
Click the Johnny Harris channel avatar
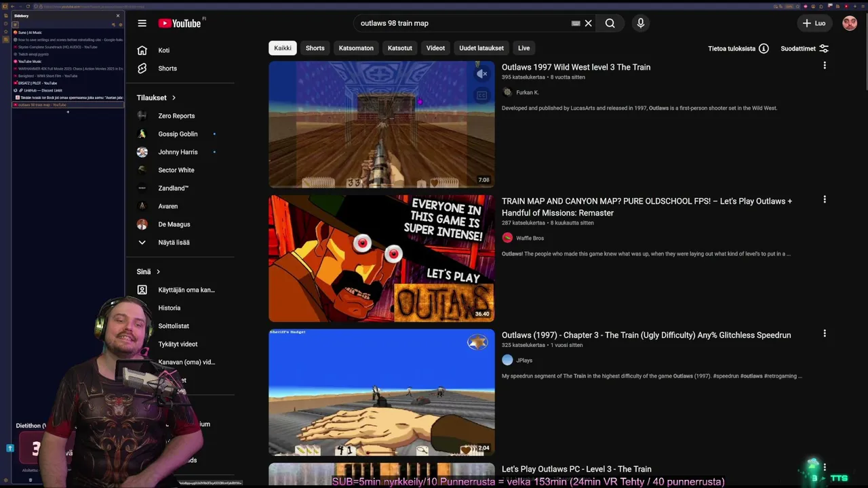pyautogui.click(x=142, y=152)
